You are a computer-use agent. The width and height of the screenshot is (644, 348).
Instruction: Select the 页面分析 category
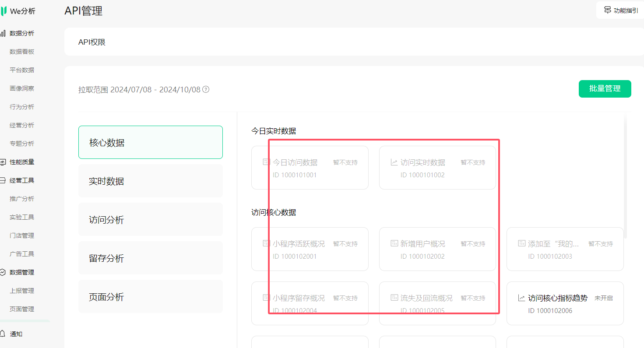coord(151,296)
